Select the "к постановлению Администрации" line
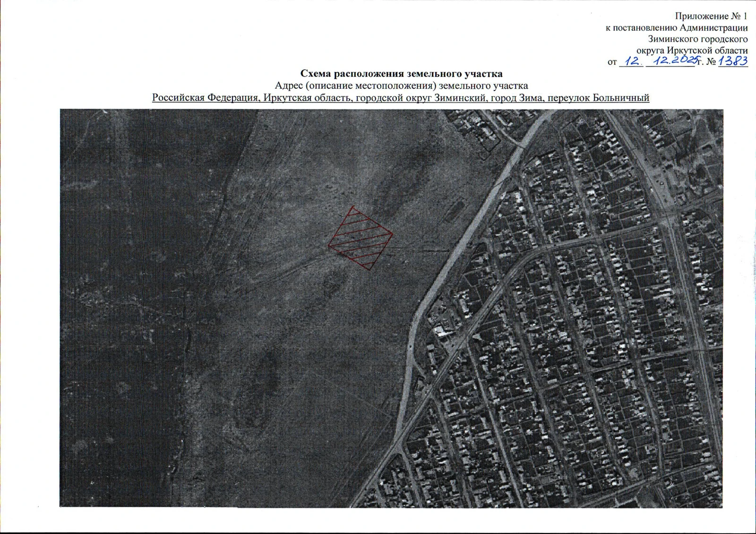The image size is (756, 534). click(x=676, y=28)
